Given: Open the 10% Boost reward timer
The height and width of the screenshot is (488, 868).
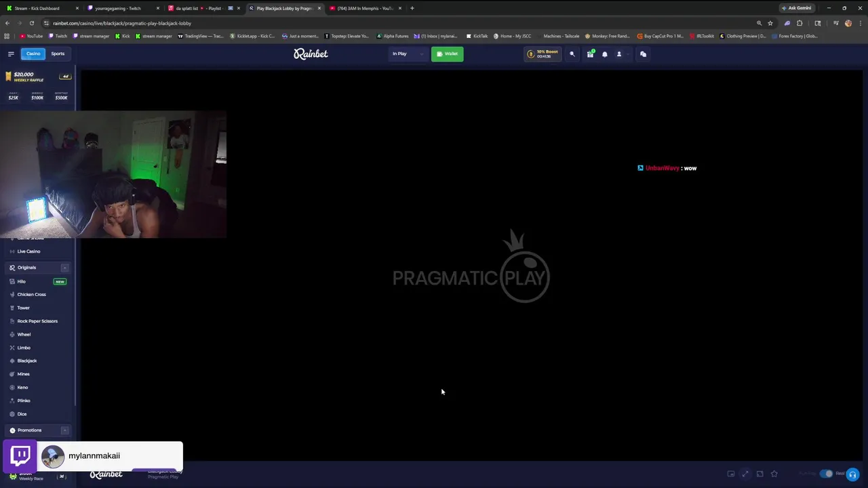Looking at the screenshot, I should click(x=543, y=54).
